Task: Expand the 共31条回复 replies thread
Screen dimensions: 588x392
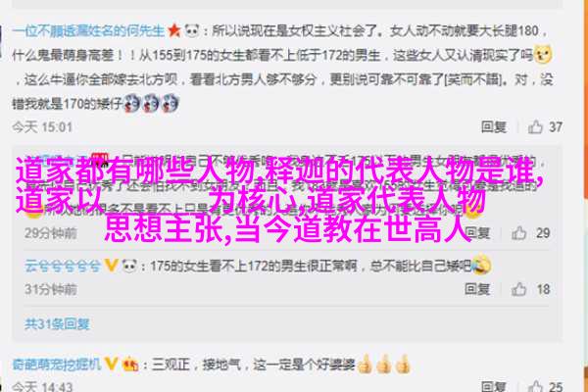Action: point(57,323)
